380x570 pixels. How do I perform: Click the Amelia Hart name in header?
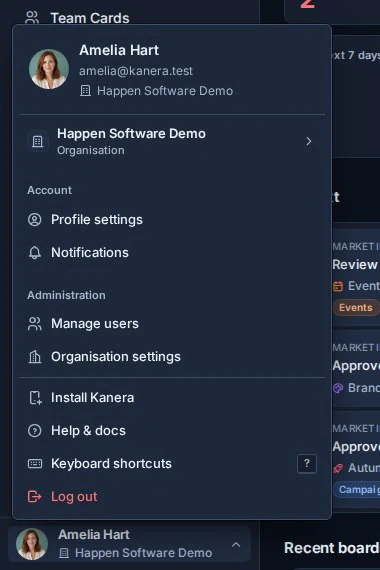click(119, 50)
